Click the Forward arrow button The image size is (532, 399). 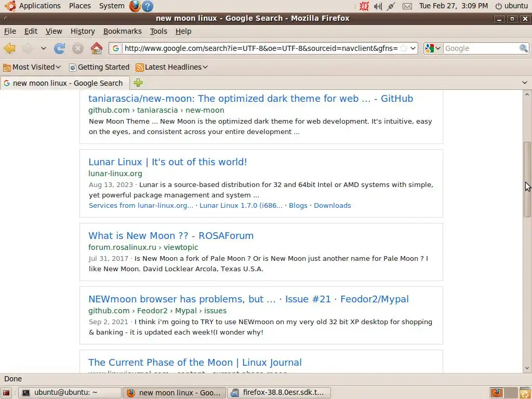[x=28, y=48]
